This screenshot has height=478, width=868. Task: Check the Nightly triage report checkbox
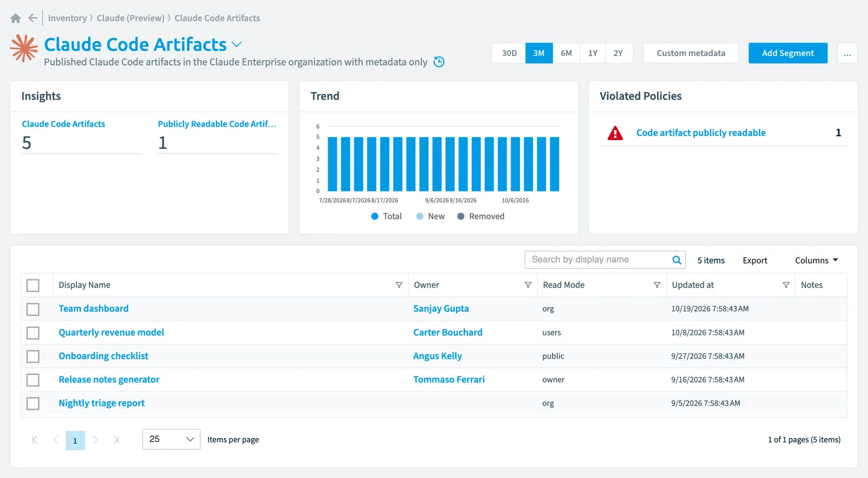(x=33, y=404)
